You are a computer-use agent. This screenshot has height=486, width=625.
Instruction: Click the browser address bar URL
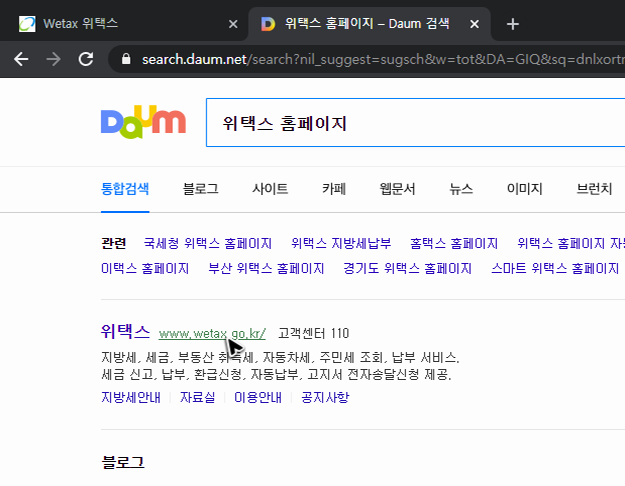pyautogui.click(x=383, y=59)
